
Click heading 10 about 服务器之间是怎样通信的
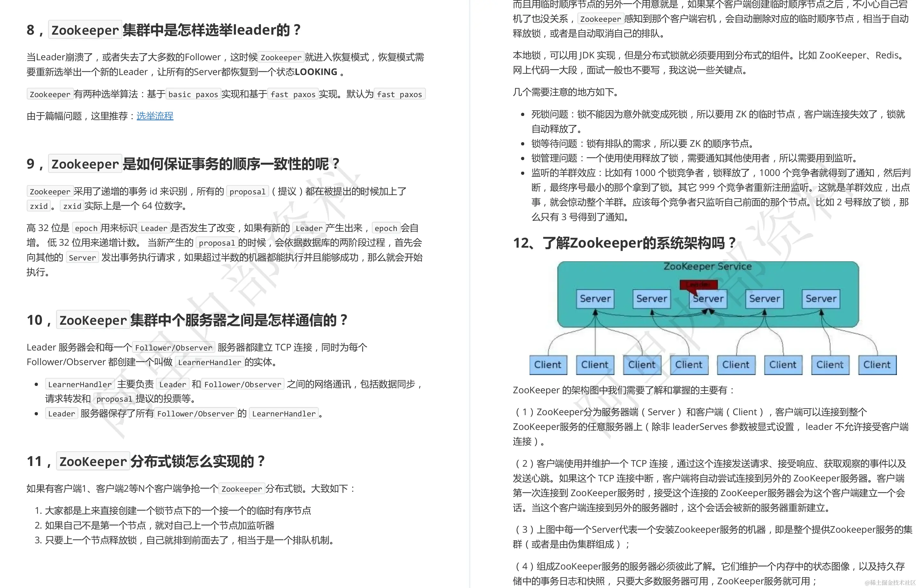pos(187,320)
